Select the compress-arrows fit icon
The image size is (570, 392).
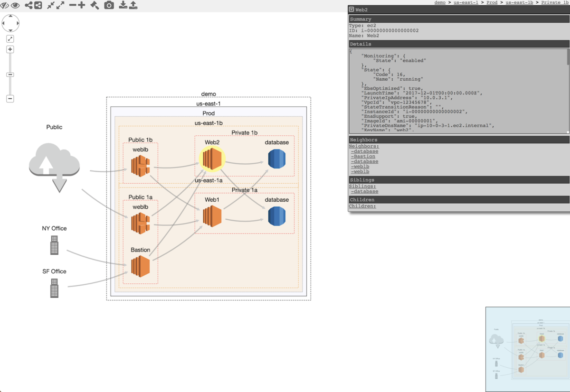pos(50,5)
